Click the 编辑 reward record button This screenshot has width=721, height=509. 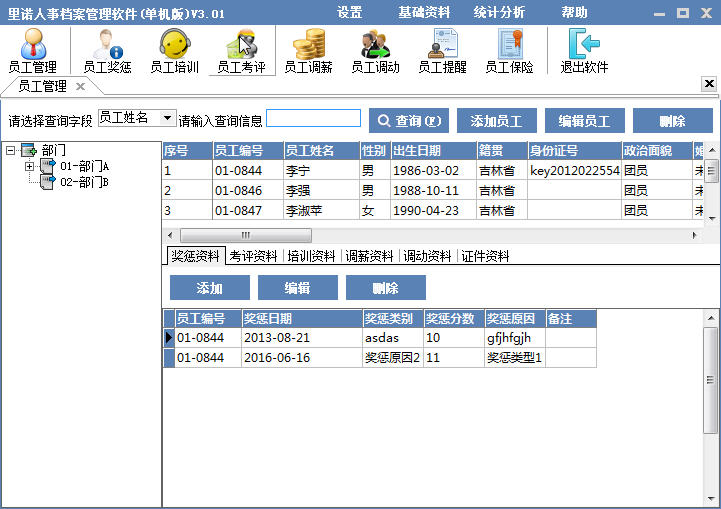(x=298, y=288)
